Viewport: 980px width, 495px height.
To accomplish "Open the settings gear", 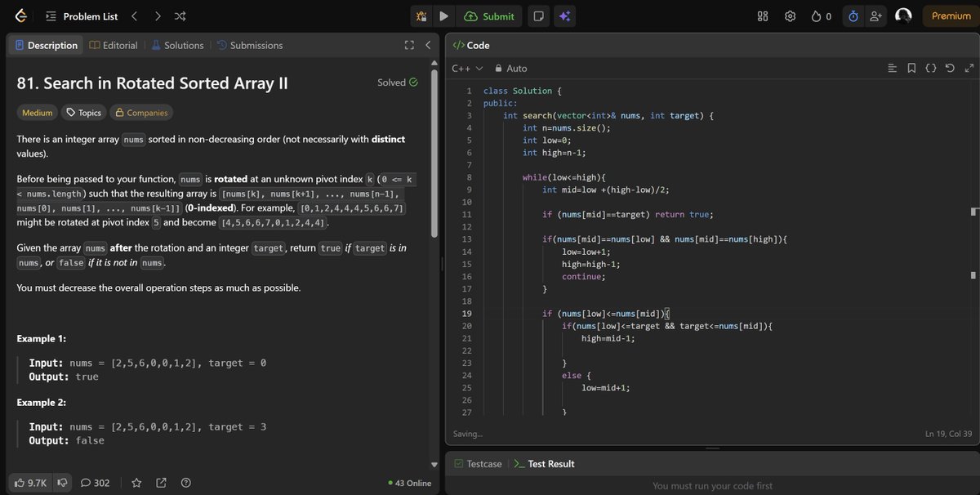I will point(790,16).
